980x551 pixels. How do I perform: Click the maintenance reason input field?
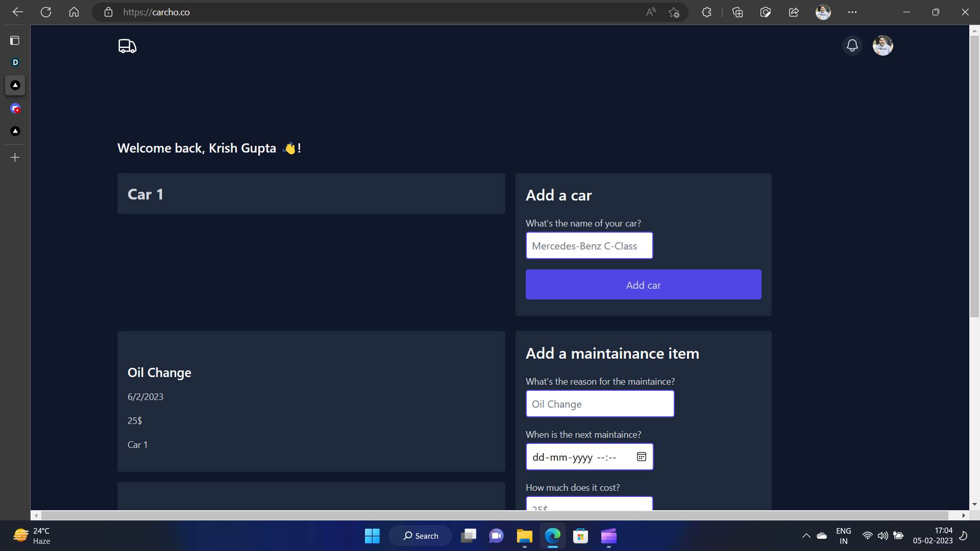pyautogui.click(x=600, y=404)
